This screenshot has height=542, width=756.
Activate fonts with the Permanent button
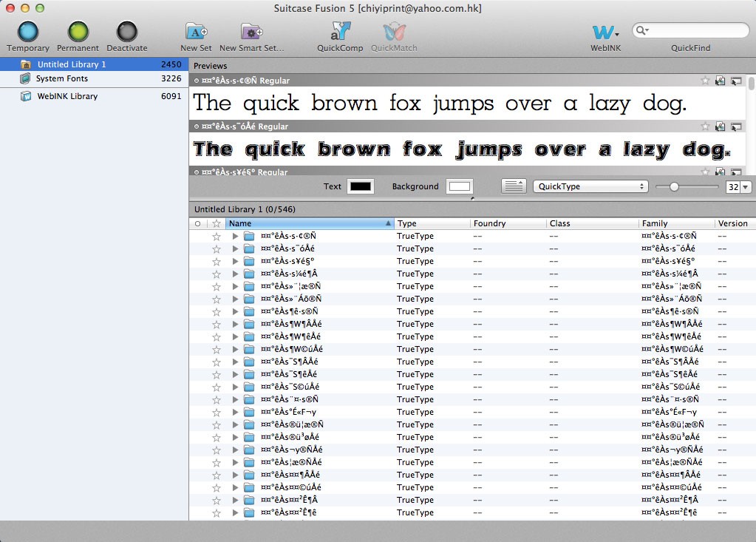78,37
